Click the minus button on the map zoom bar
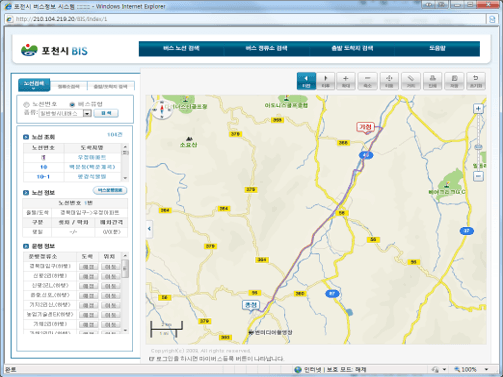Image resolution: width=503 pixels, height=377 pixels. click(478, 176)
